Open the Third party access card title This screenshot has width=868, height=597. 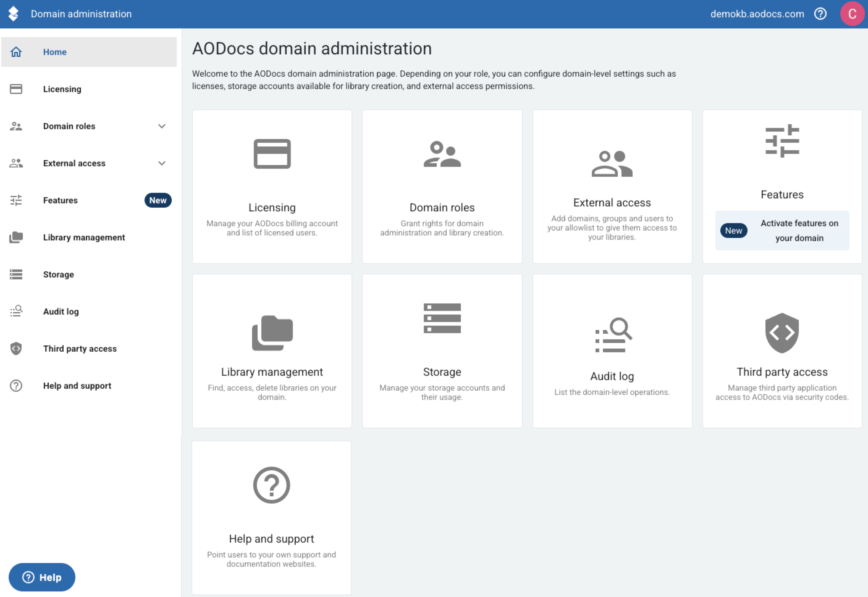[782, 372]
